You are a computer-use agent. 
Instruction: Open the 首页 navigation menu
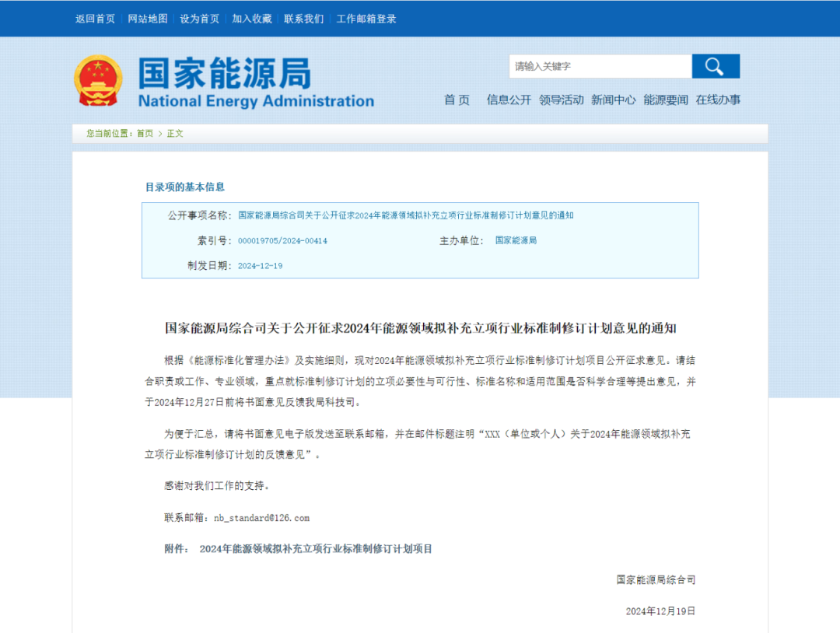[457, 100]
